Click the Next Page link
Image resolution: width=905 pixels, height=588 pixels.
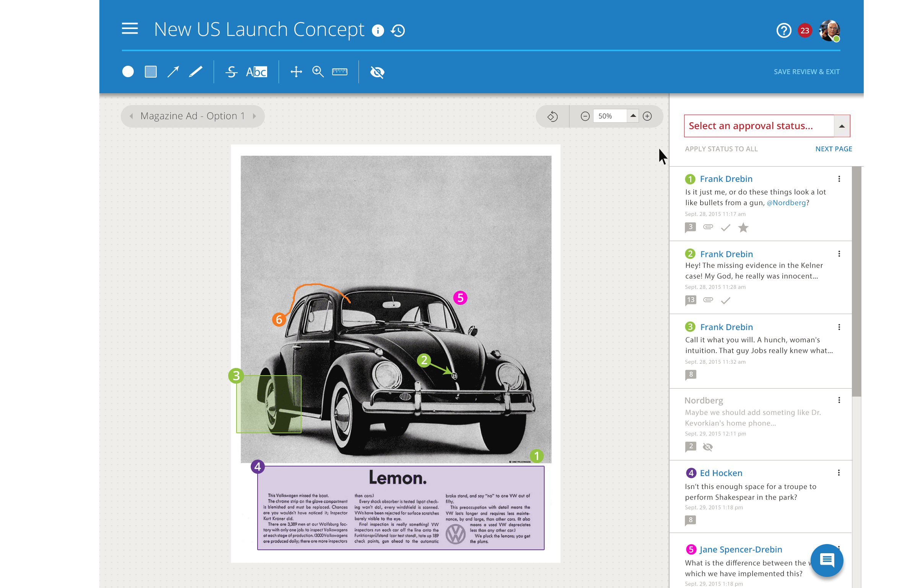[x=834, y=149]
